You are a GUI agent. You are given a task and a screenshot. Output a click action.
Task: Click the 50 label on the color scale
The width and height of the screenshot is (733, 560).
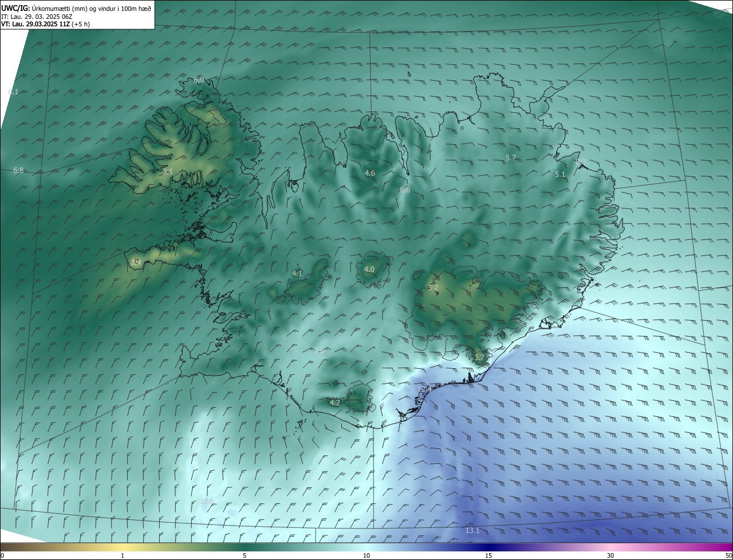point(728,555)
